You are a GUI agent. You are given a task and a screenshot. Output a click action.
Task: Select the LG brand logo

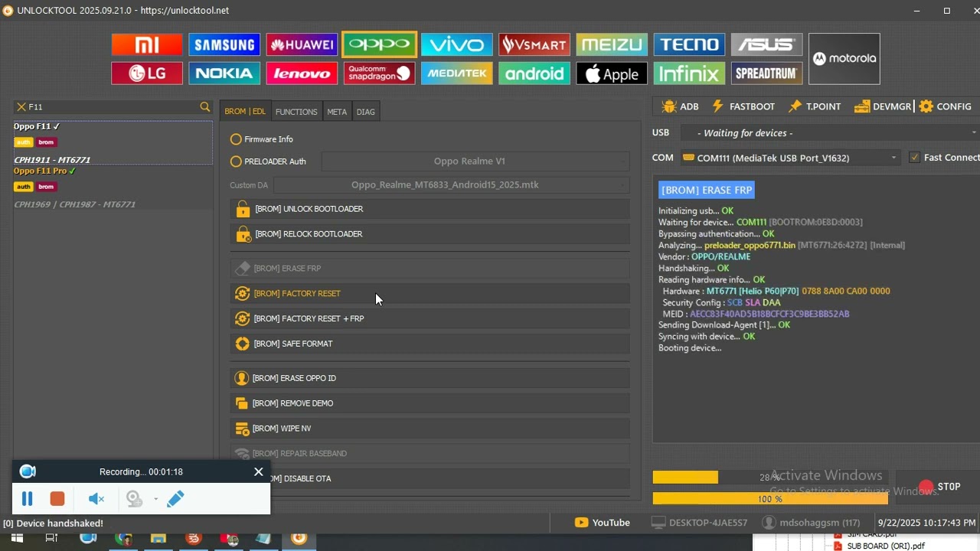tap(147, 73)
